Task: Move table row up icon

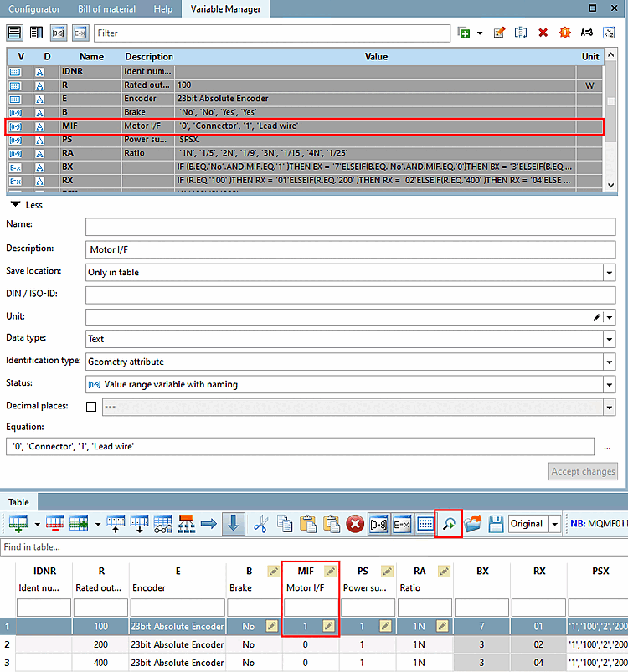Action: [x=116, y=524]
